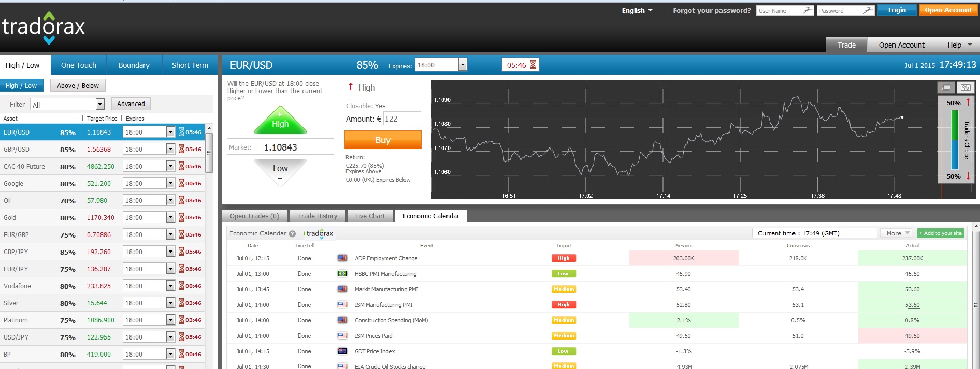
Task: Click the Brazil flag for HSBC PMI Manufacturing
Action: 342,274
